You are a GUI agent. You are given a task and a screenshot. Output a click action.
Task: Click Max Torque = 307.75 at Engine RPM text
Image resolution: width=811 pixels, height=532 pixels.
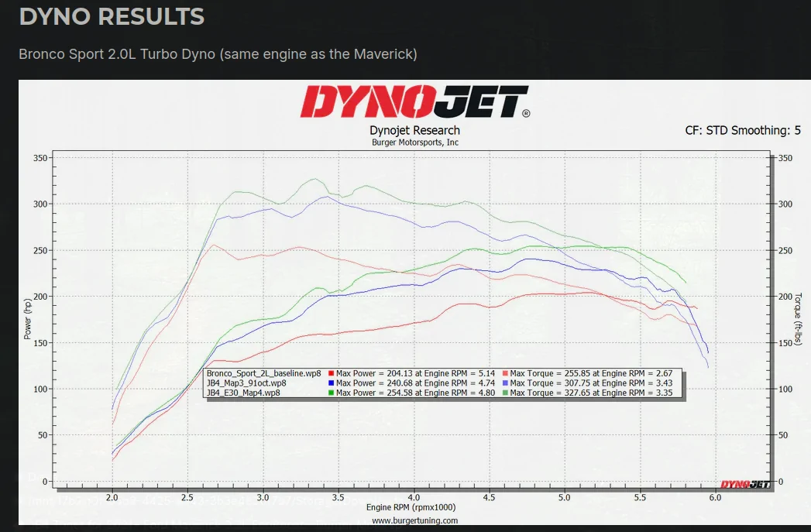click(591, 383)
